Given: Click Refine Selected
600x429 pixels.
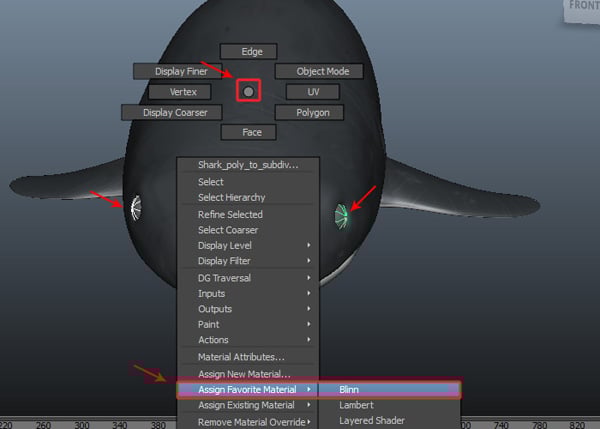Looking at the screenshot, I should point(248,214).
